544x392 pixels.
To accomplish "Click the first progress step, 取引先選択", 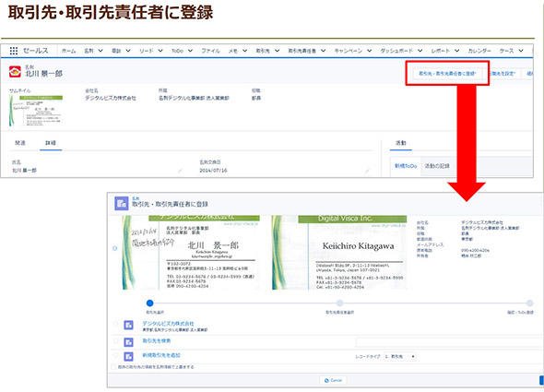I will click(x=150, y=303).
